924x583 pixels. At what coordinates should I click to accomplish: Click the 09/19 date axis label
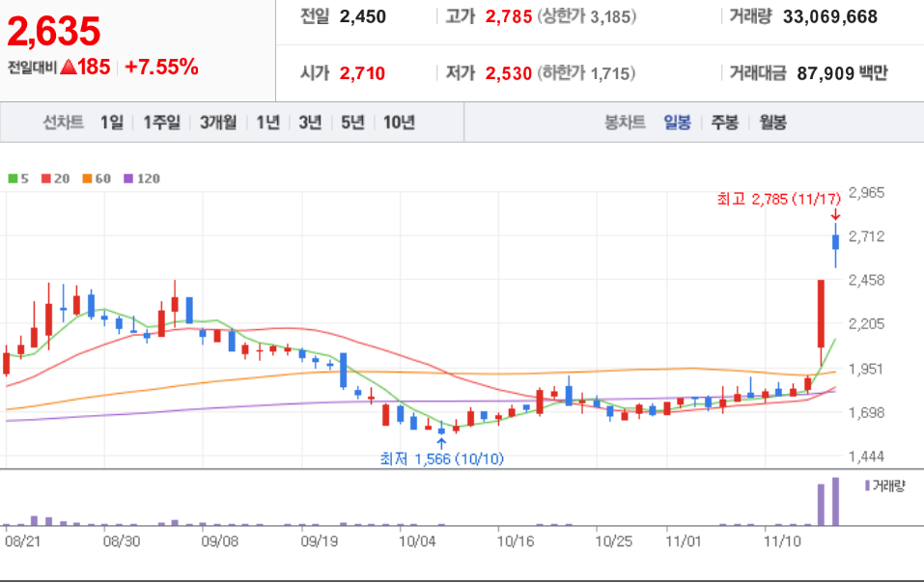(x=320, y=541)
